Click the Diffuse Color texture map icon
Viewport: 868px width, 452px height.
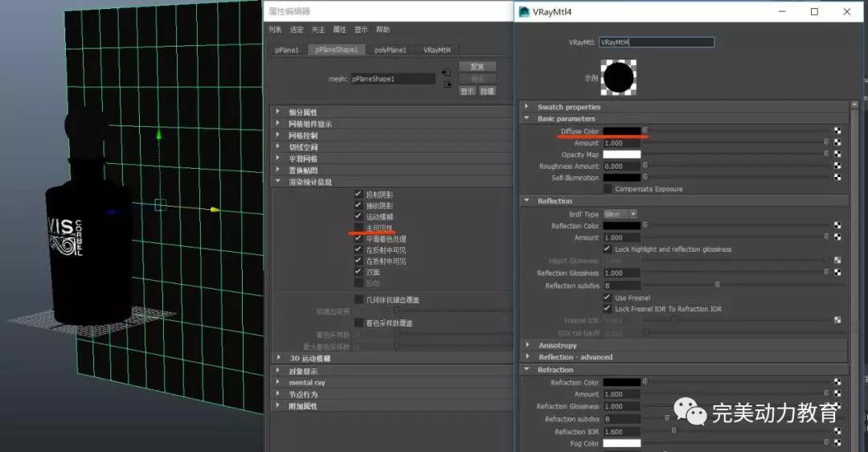pos(837,130)
